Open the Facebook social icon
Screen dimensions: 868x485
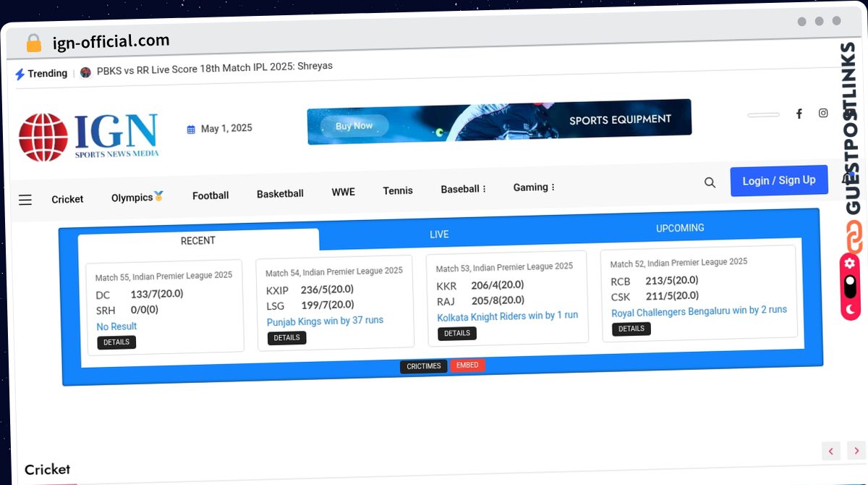[x=799, y=114]
